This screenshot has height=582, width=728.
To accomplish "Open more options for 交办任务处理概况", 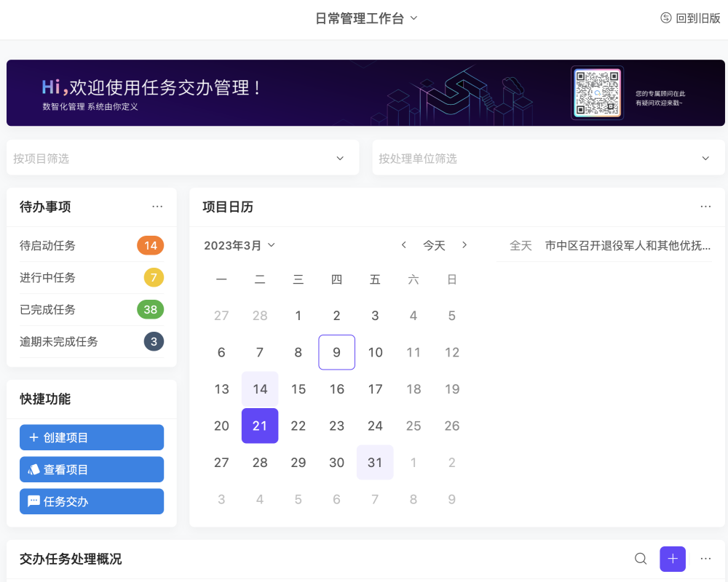I will (x=705, y=559).
